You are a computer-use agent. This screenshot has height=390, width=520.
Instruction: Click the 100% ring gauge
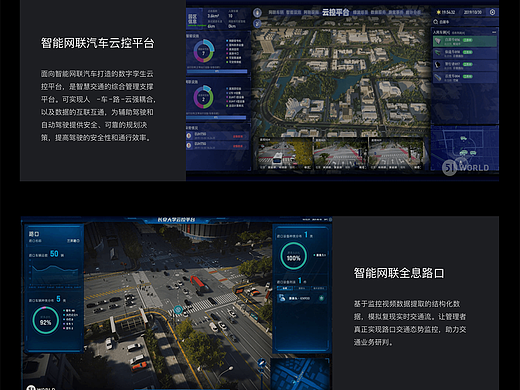[293, 256]
